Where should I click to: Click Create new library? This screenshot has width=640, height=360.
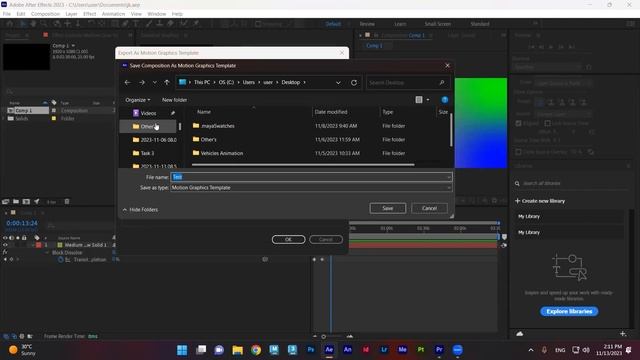tap(540, 201)
